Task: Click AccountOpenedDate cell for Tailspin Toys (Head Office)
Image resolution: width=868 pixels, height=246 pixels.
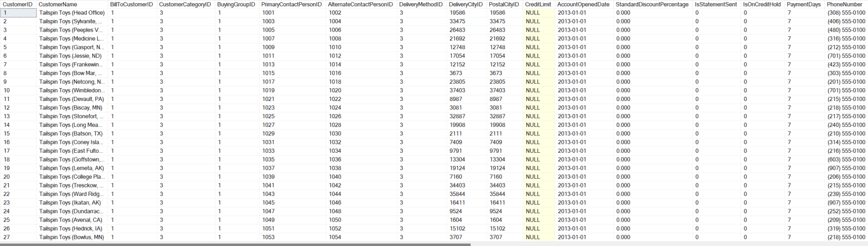Action: (x=584, y=13)
